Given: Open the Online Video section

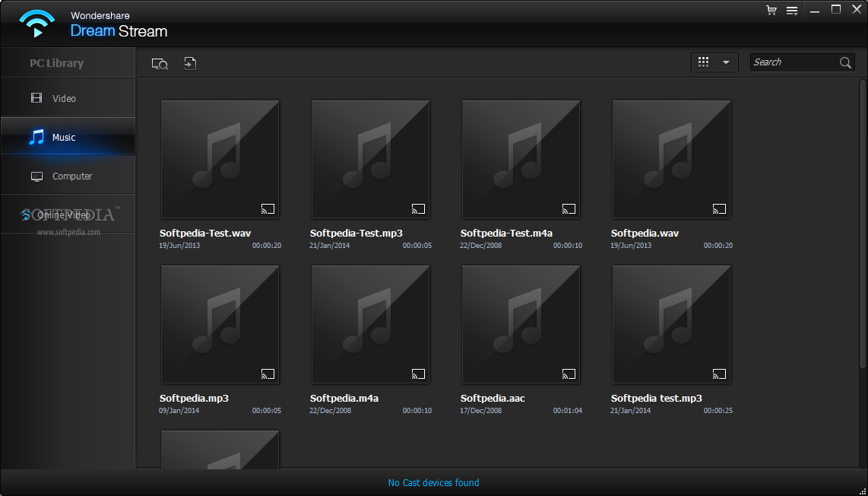Looking at the screenshot, I should point(68,215).
